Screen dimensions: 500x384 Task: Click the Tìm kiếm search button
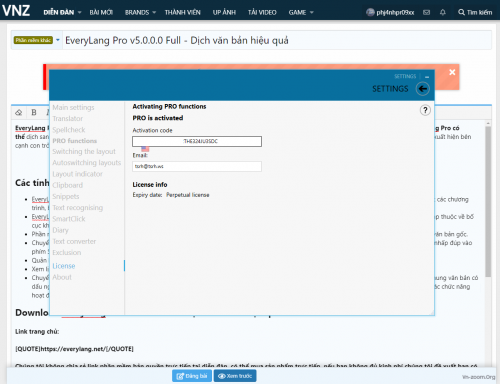click(x=475, y=12)
